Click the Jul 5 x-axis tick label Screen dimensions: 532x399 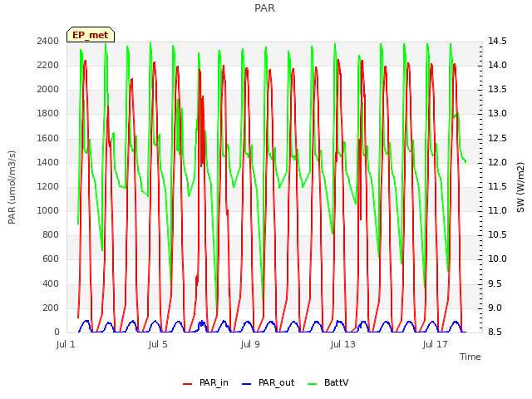pos(158,344)
